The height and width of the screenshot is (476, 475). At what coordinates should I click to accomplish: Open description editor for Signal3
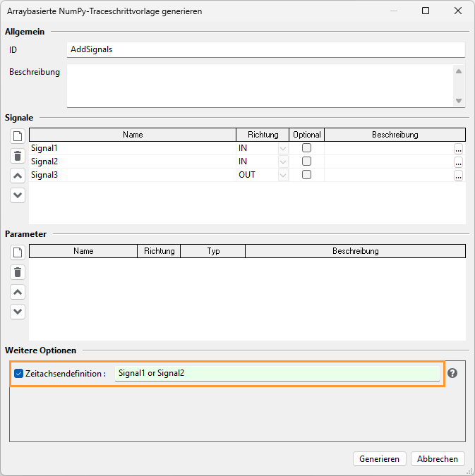coord(458,176)
